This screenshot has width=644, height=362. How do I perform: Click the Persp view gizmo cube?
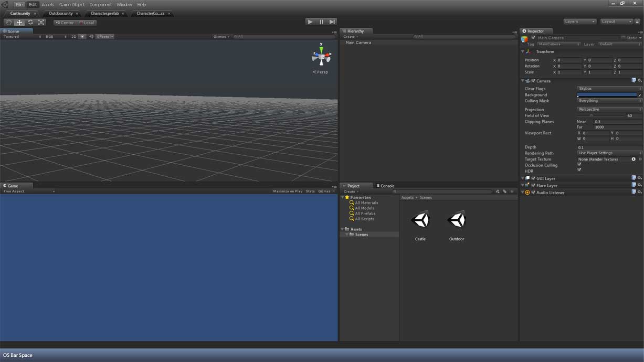[x=321, y=55]
